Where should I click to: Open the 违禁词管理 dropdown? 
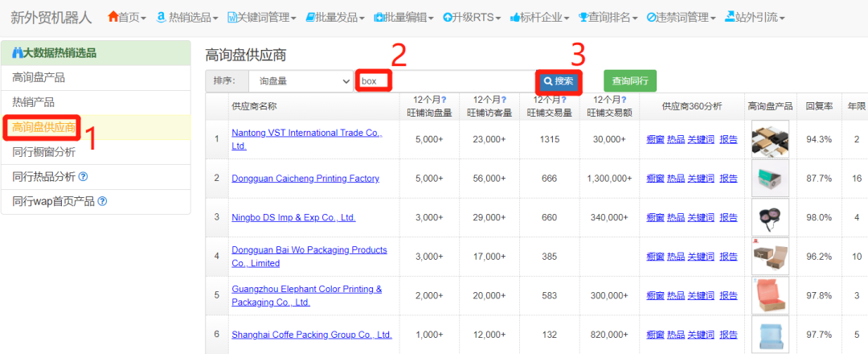(682, 18)
